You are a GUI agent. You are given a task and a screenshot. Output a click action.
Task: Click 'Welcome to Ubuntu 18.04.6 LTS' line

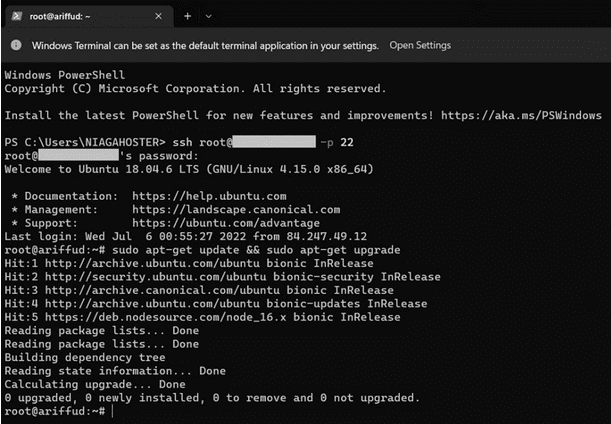pos(189,169)
